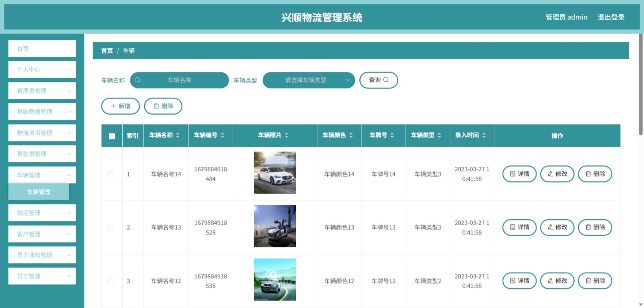Click 车辆 in the breadcrumb
644x308 pixels.
129,51
